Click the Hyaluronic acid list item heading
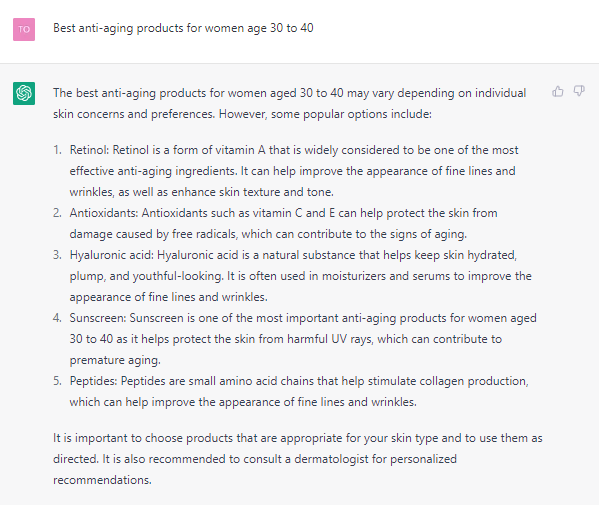 pos(112,255)
